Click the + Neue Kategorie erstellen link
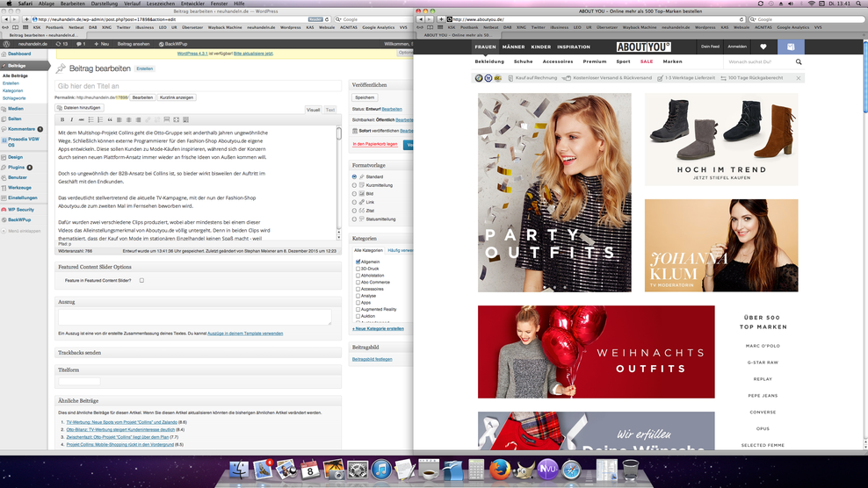Screen dimensions: 868x488 [378, 328]
